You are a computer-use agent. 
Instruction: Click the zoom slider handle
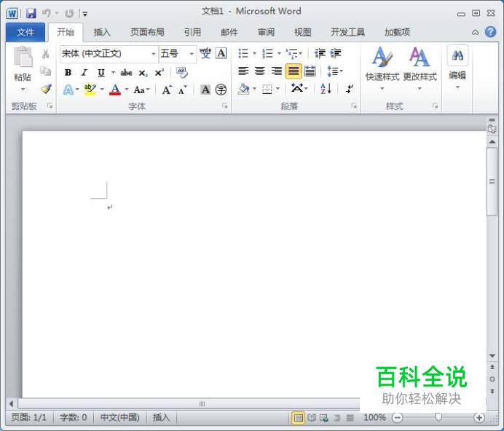click(x=438, y=417)
